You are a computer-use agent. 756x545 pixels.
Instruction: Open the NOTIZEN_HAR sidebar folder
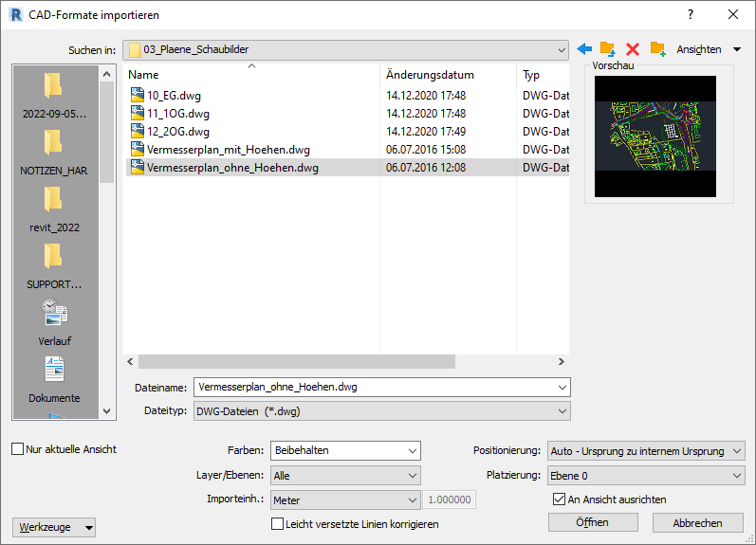(x=54, y=151)
